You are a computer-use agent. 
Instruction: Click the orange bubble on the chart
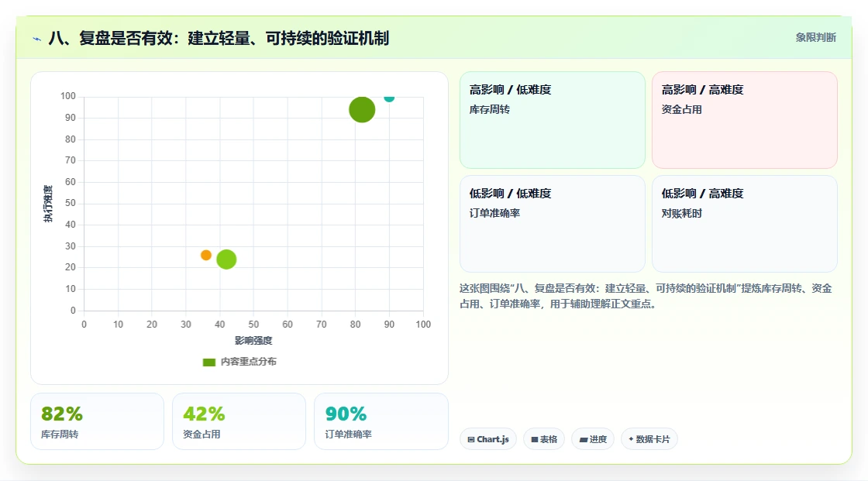tap(206, 255)
